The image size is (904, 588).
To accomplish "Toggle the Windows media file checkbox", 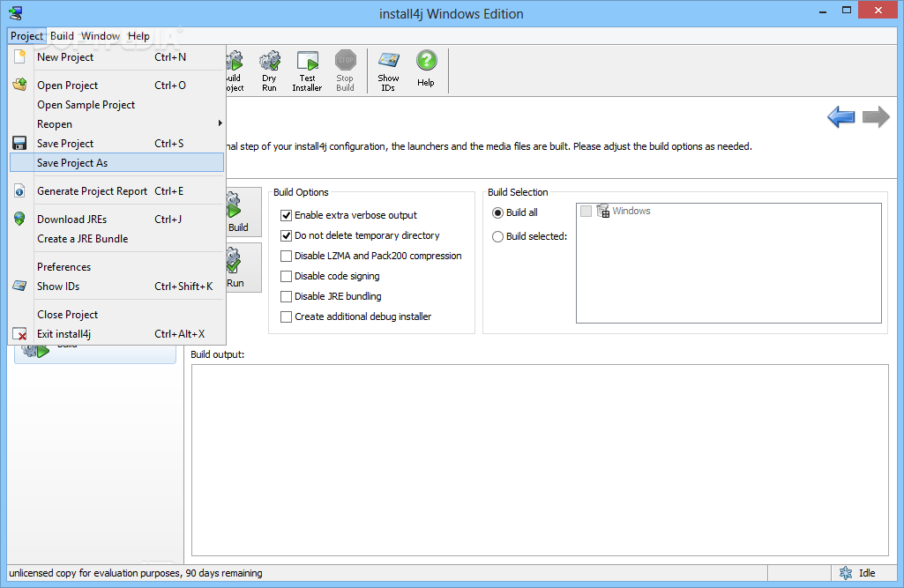I will pos(586,211).
